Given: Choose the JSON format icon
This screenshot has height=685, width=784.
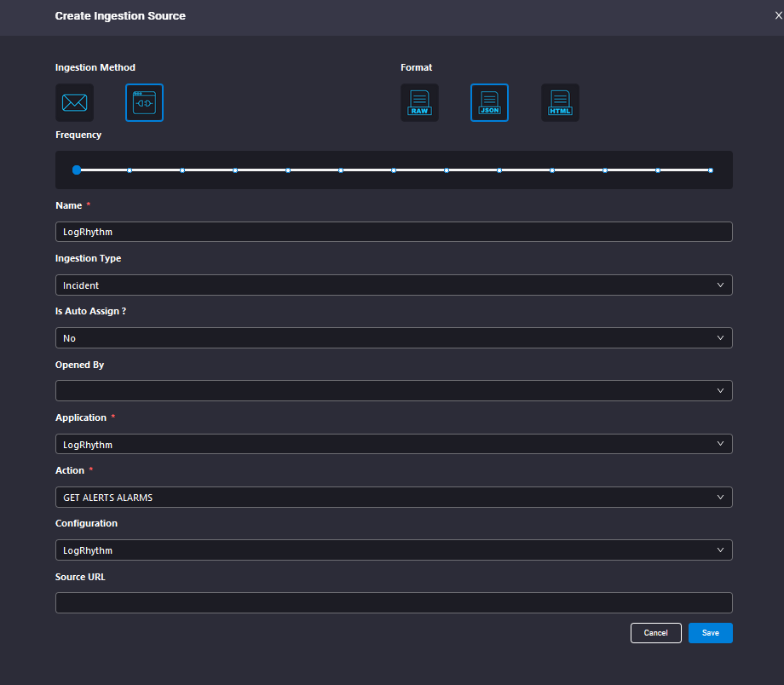Looking at the screenshot, I should [x=489, y=102].
